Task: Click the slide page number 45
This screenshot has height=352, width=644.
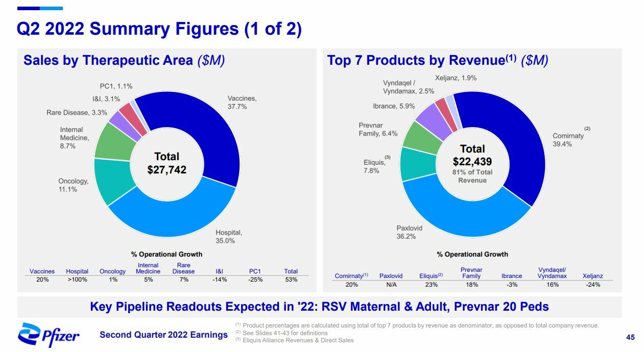Action: [x=630, y=337]
